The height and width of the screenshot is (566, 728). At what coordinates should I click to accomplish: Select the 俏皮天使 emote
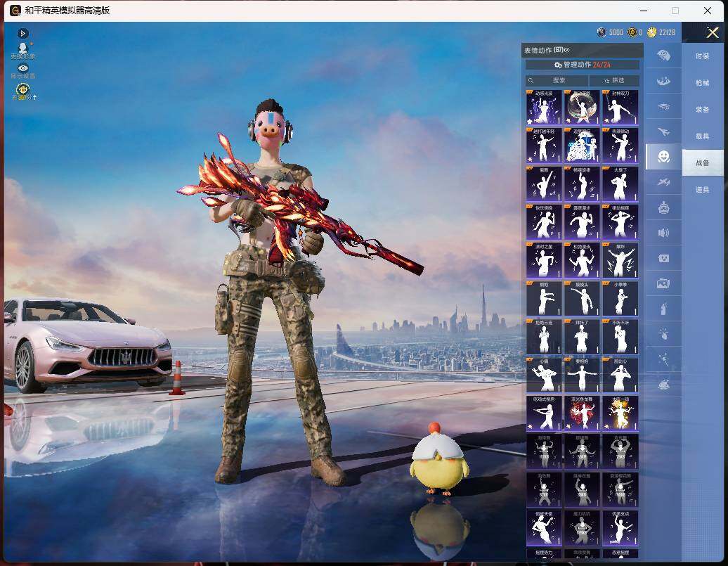544,527
